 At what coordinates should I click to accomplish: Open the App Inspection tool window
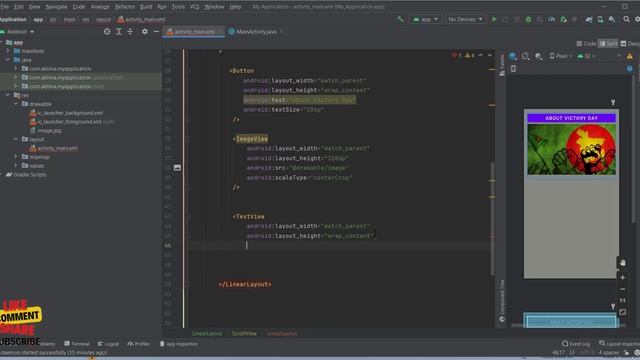pyautogui.click(x=179, y=344)
